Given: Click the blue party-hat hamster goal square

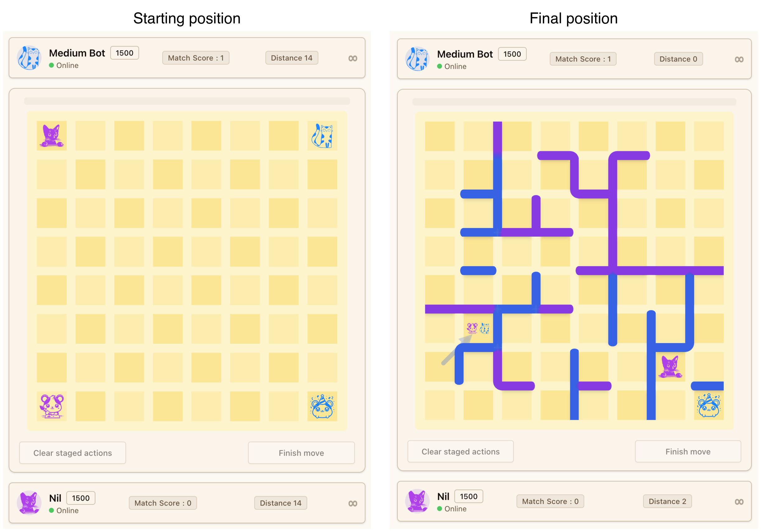Looking at the screenshot, I should tap(323, 407).
